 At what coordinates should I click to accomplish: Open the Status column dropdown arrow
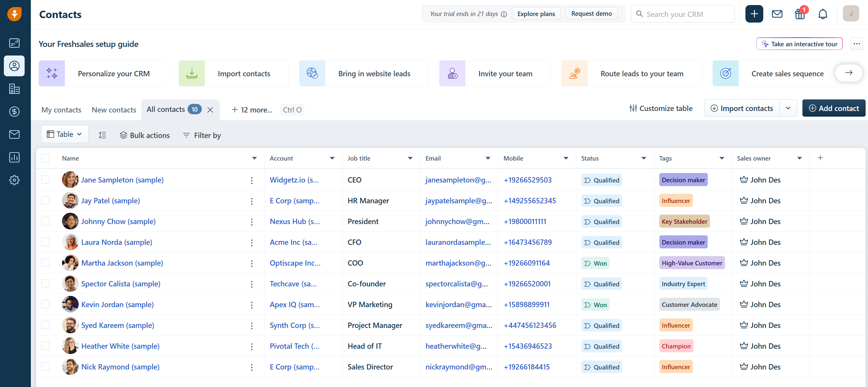(644, 158)
